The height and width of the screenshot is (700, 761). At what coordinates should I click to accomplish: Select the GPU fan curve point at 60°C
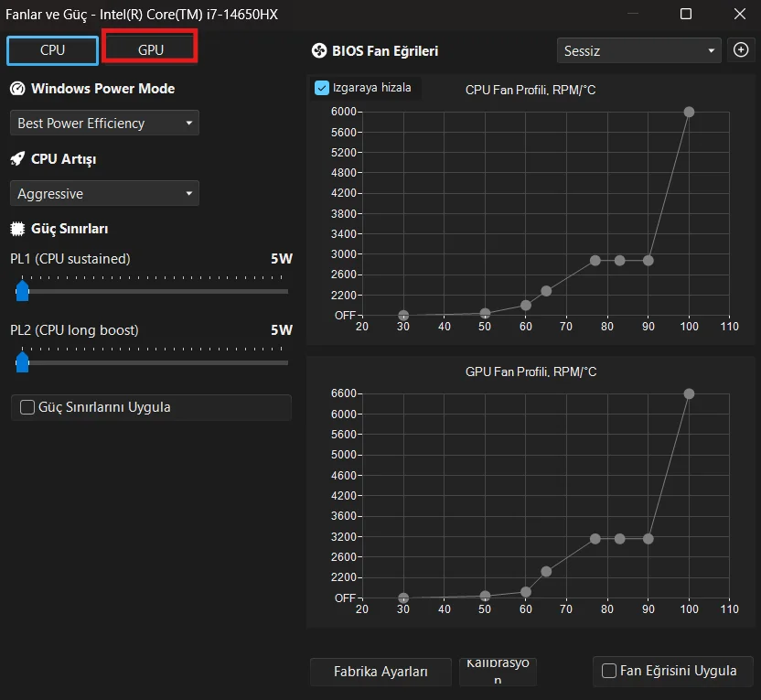tap(526, 592)
